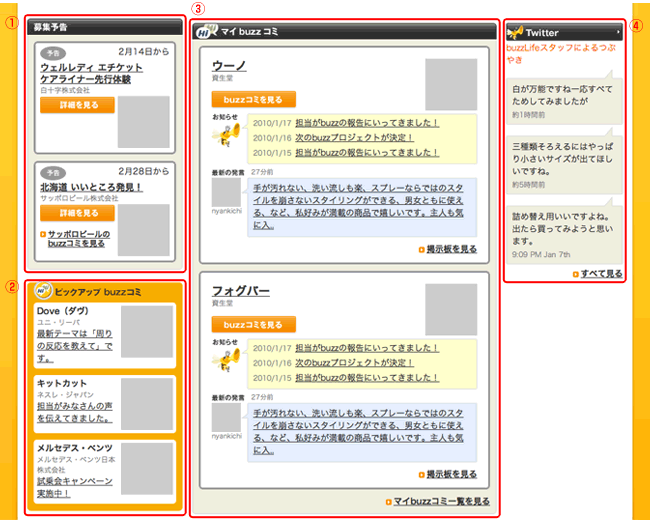Image resolution: width=650 pixels, height=521 pixels.
Task: Click the 募集予告 panel header
Action: 105,27
